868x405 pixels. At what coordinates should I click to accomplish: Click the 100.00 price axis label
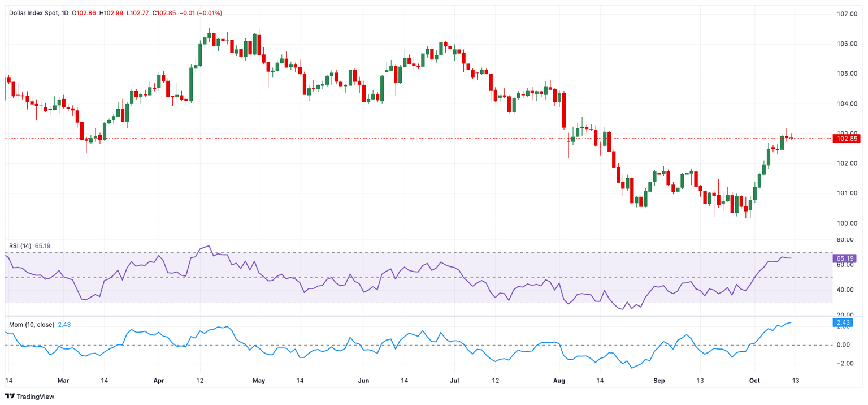pos(847,223)
